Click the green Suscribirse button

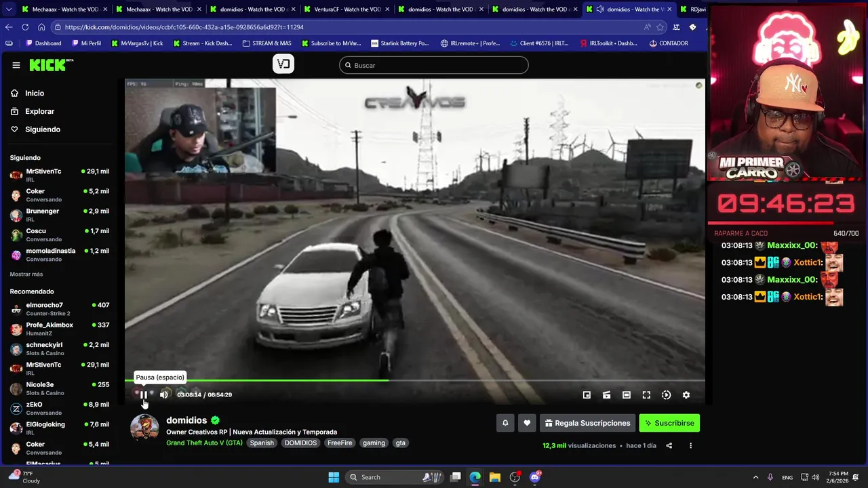(669, 423)
